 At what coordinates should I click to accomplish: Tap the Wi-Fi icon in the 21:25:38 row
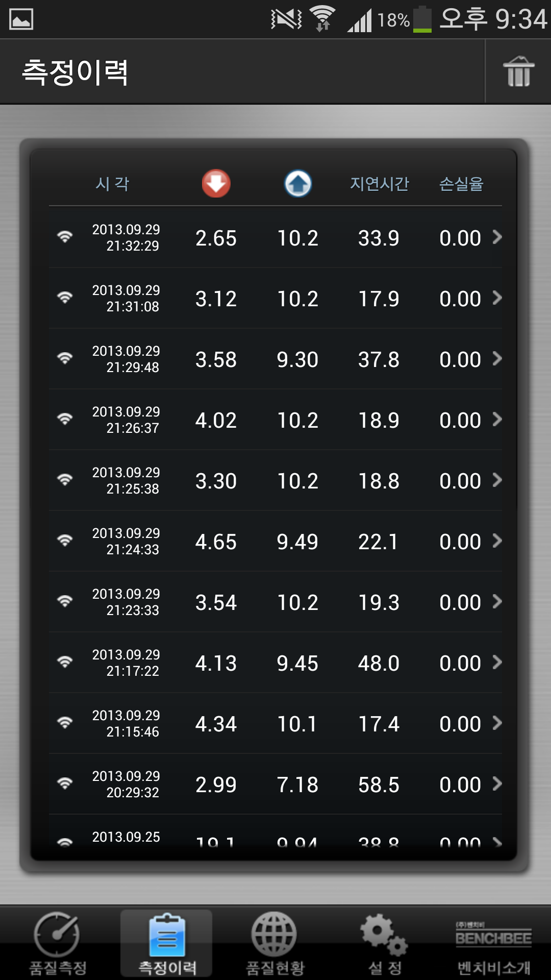(65, 480)
